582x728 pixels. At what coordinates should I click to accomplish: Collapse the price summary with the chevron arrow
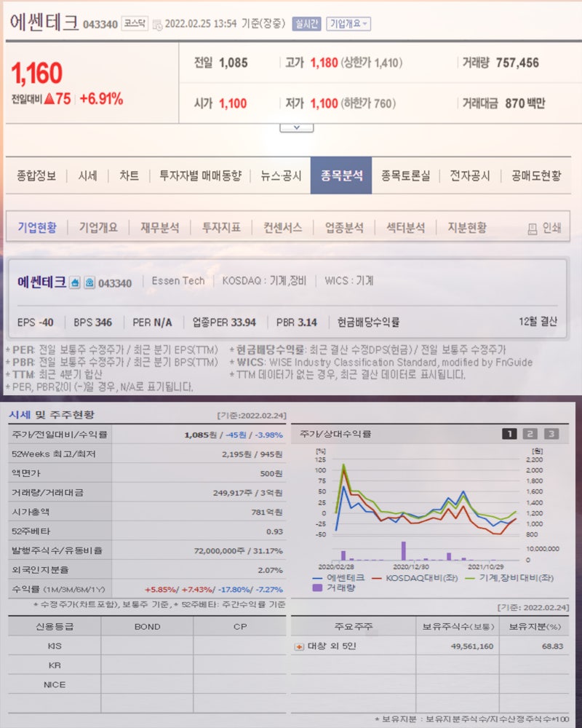[x=297, y=127]
